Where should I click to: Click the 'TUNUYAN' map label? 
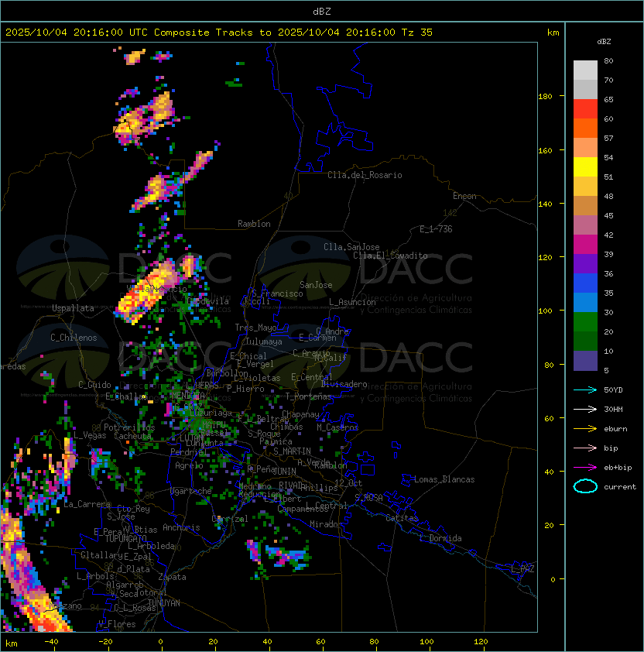pyautogui.click(x=164, y=603)
